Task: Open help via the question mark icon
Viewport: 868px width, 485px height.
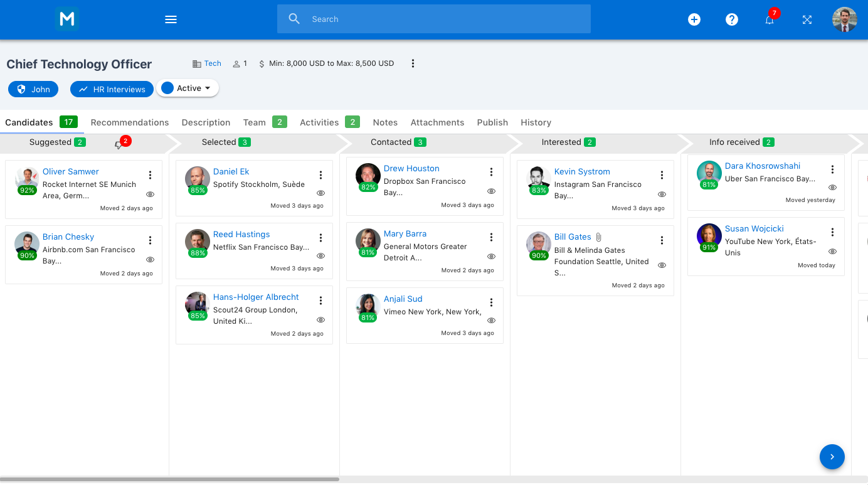Action: (x=732, y=19)
